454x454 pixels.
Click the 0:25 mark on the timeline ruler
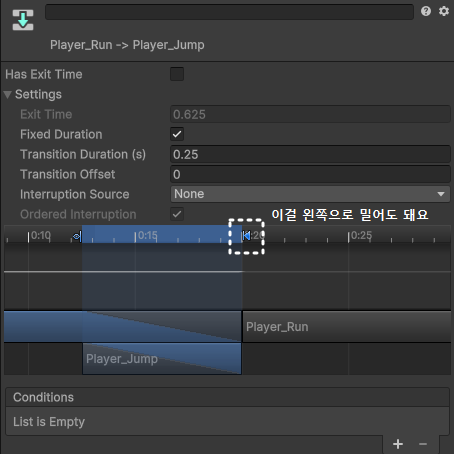[361, 236]
